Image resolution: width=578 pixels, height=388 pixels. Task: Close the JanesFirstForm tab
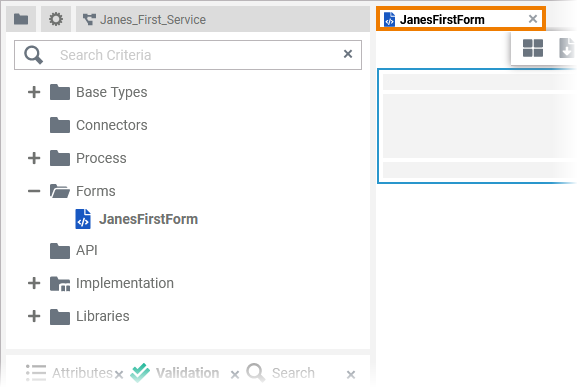[533, 19]
